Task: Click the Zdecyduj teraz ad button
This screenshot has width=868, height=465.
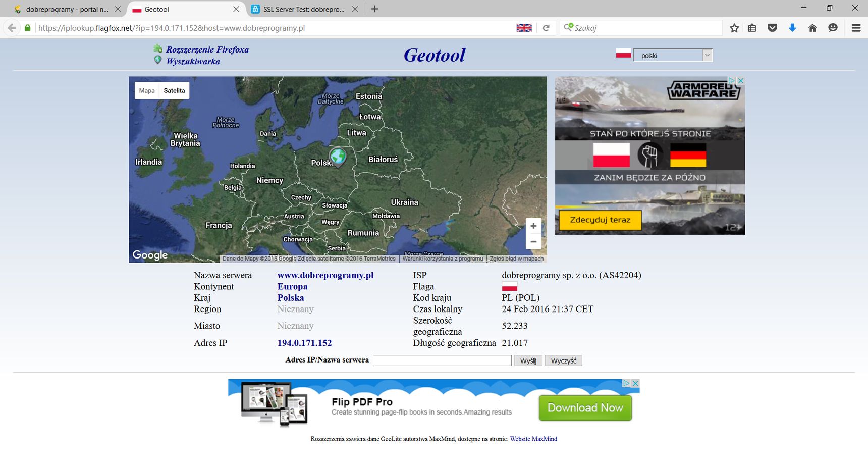Action: tap(600, 220)
